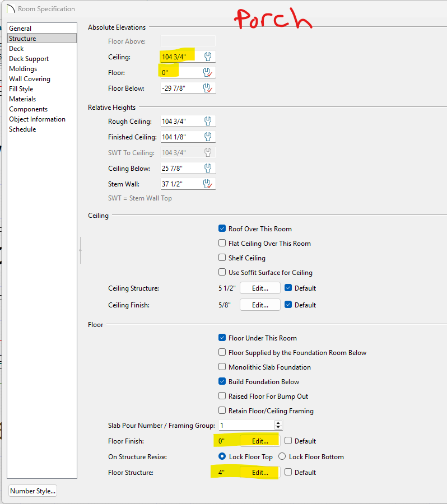Click the wrench icon beside Rough Ceiling
This screenshot has height=504, width=447.
click(x=207, y=122)
